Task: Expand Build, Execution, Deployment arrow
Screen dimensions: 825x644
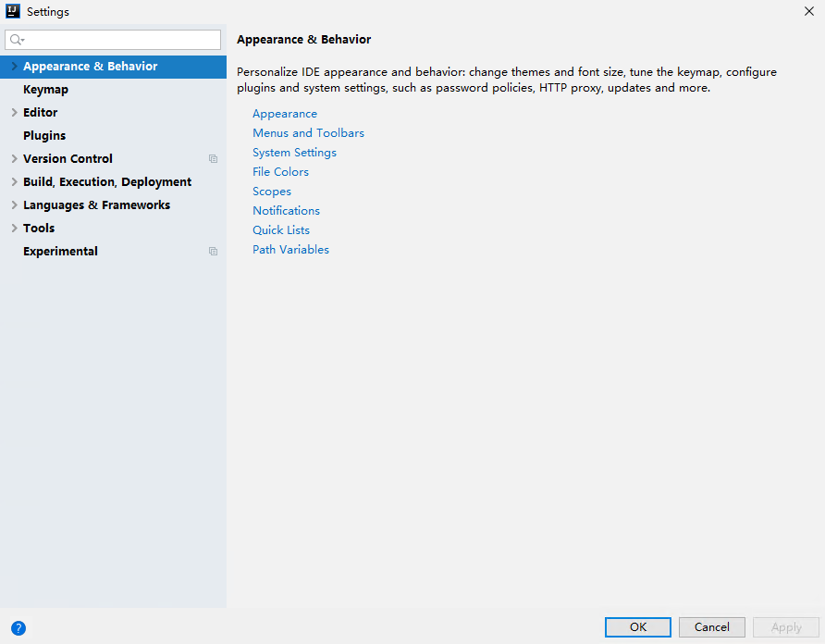Action: (14, 181)
